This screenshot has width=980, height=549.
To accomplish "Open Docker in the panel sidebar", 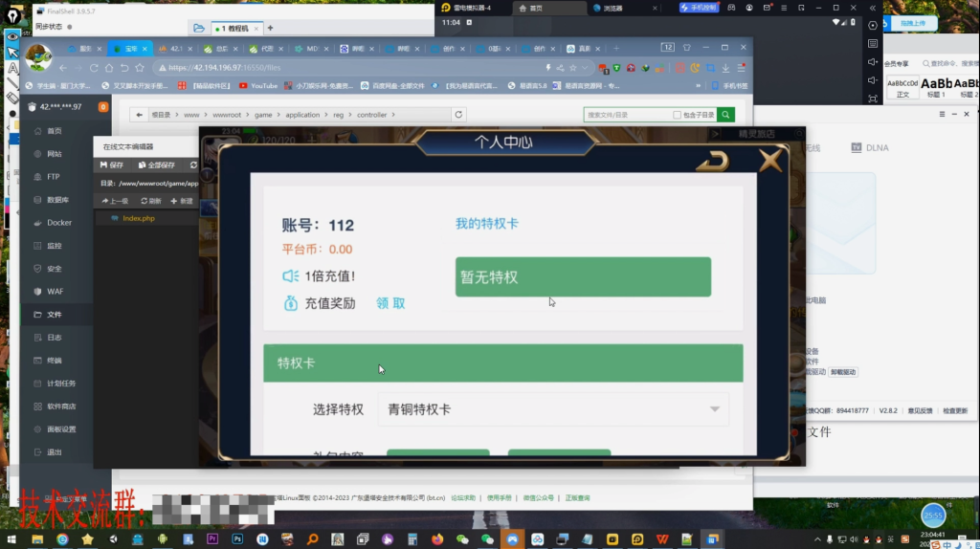I will (x=59, y=222).
